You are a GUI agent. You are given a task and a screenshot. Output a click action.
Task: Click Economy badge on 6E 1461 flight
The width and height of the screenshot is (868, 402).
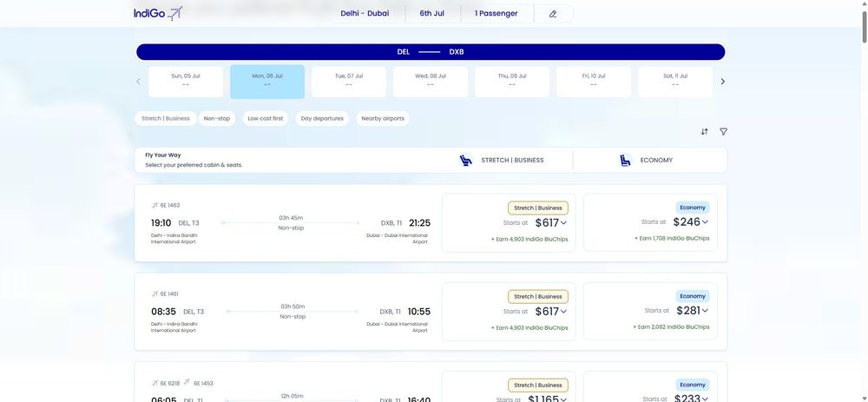693,296
